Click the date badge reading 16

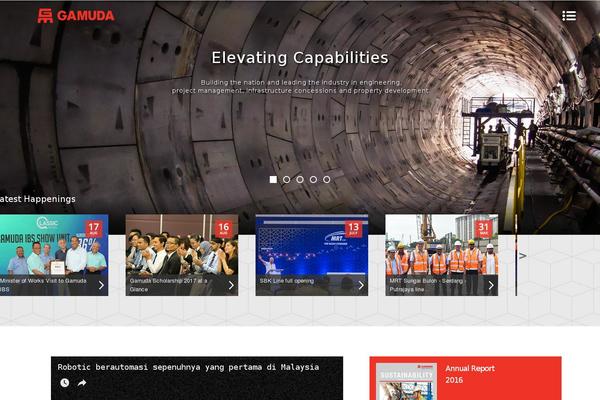[x=223, y=229]
